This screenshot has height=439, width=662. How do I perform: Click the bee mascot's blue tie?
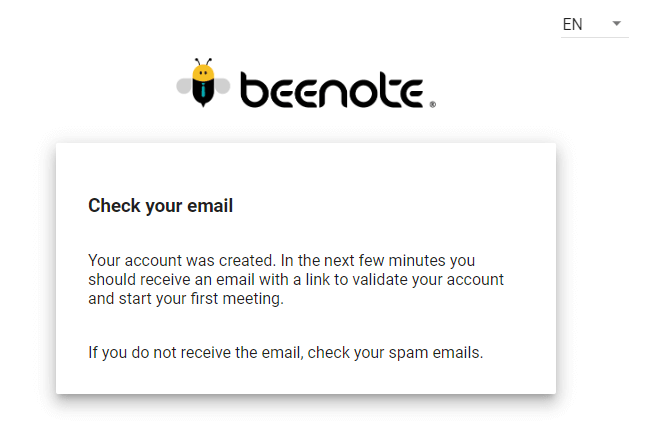pyautogui.click(x=203, y=89)
